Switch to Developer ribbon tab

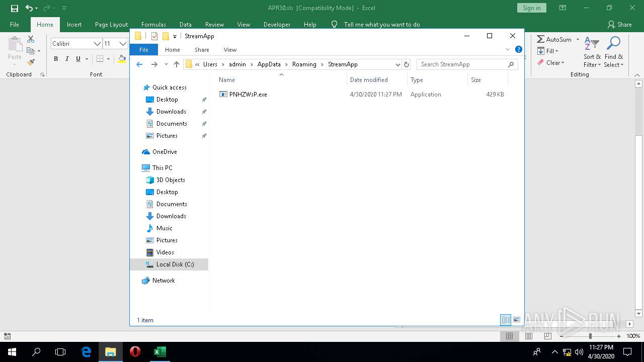[277, 25]
